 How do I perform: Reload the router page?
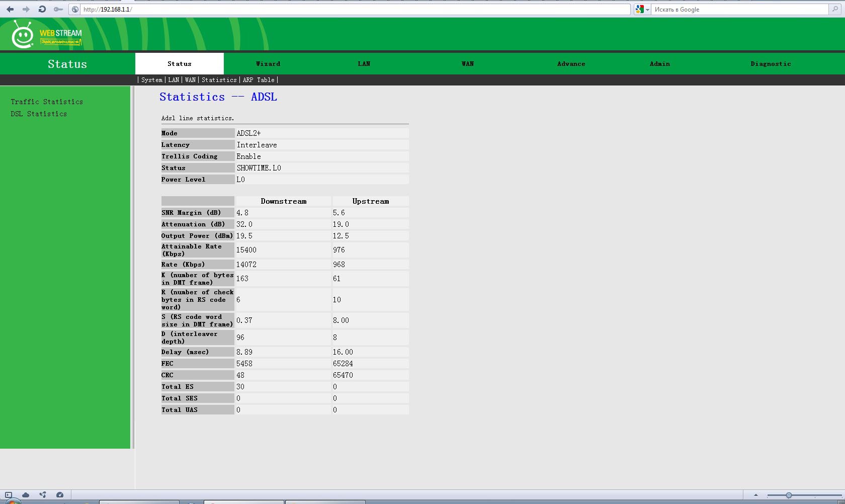point(42,9)
